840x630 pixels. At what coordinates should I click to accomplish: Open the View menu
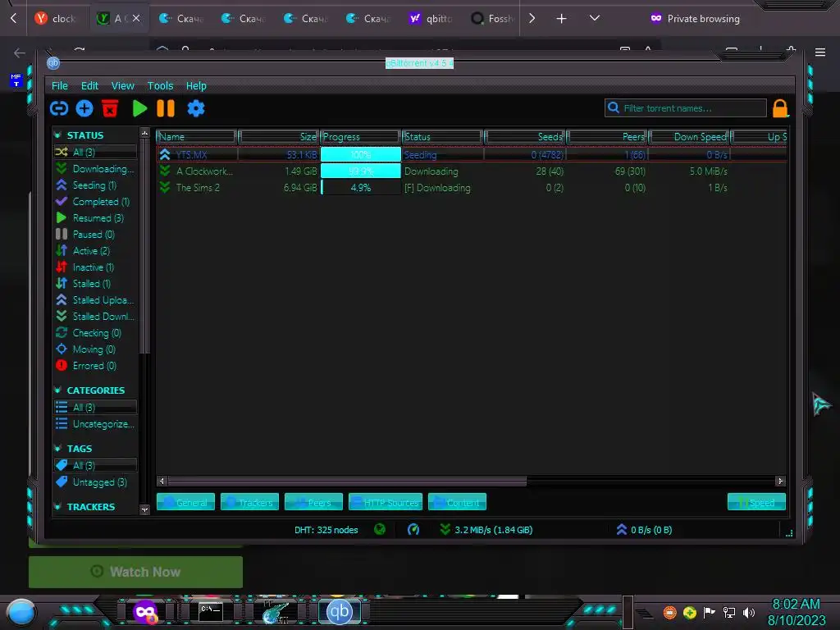(123, 85)
